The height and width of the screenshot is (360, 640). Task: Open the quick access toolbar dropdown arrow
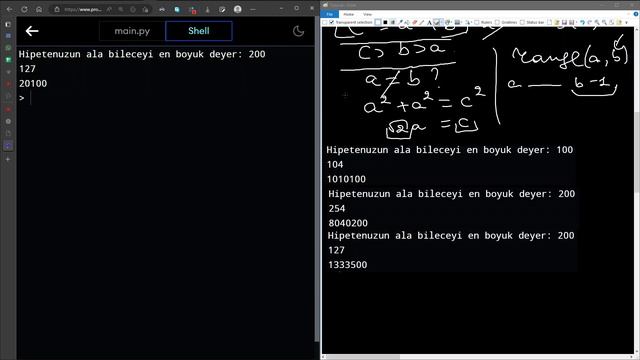pyautogui.click(x=626, y=22)
